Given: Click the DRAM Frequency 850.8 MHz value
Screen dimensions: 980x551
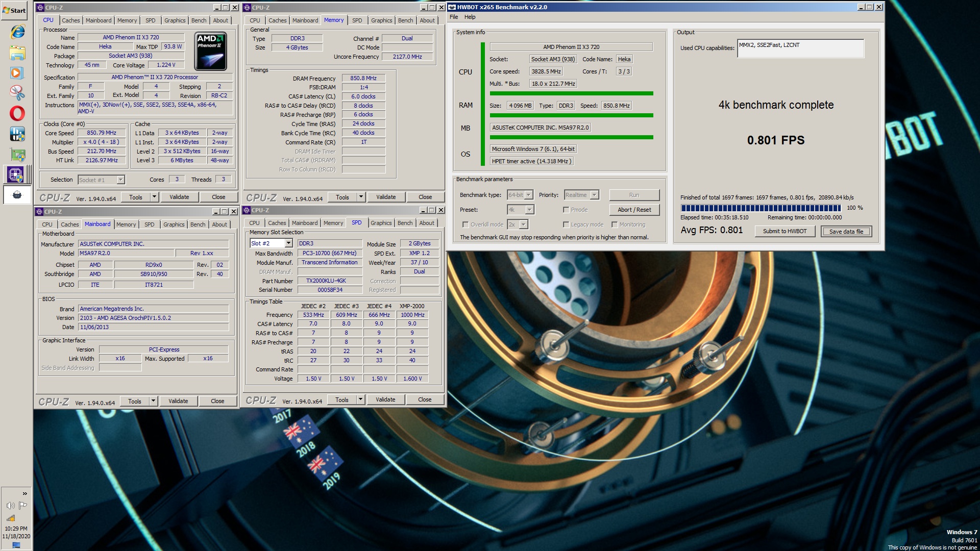Looking at the screenshot, I should [x=363, y=78].
